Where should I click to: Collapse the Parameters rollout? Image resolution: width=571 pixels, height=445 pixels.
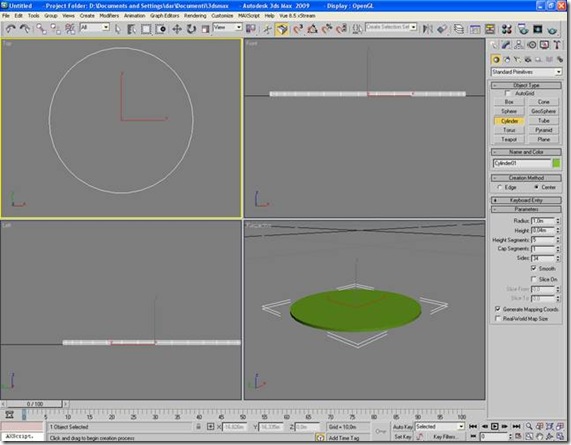pyautogui.click(x=526, y=209)
